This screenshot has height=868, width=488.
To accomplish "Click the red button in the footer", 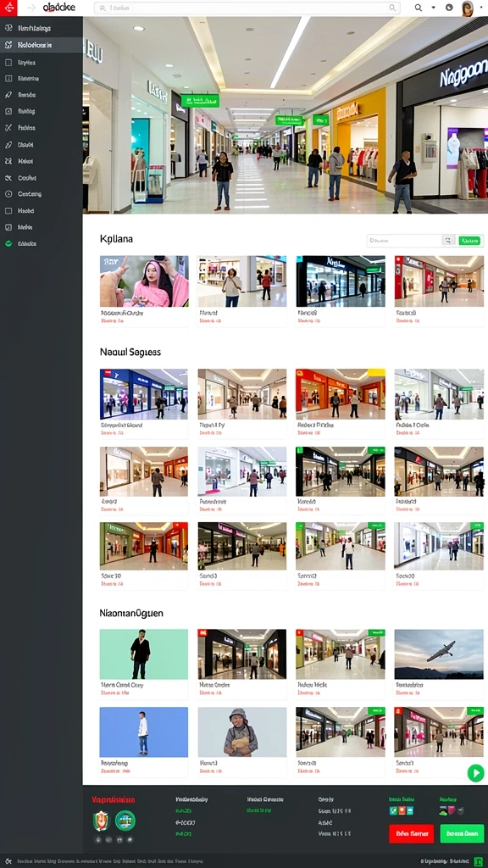I will point(411,833).
